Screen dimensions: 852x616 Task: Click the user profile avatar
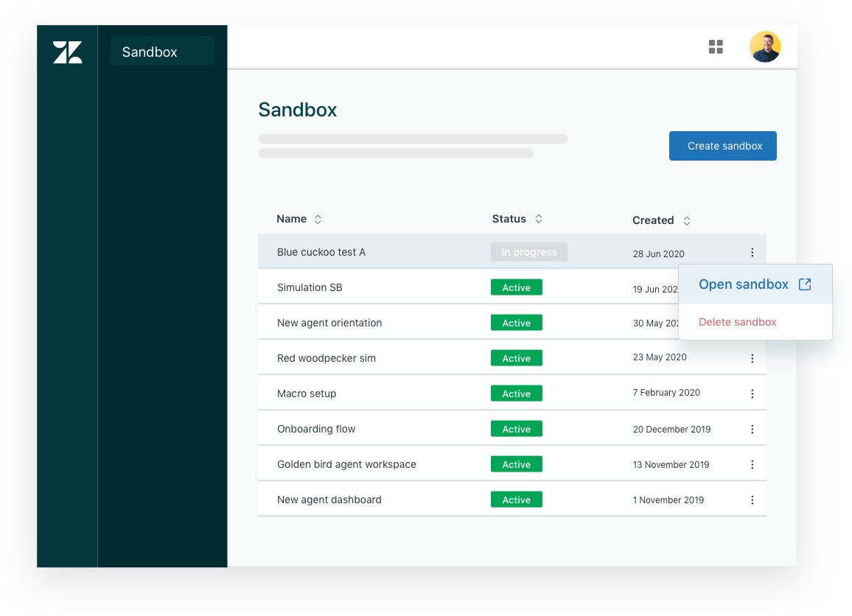point(765,46)
